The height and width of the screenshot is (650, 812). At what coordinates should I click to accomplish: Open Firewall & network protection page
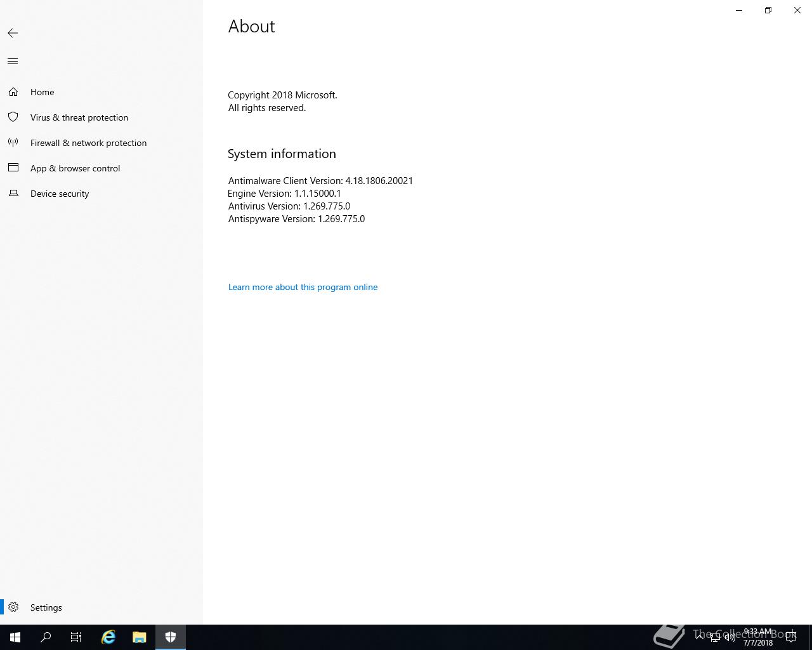[101, 143]
